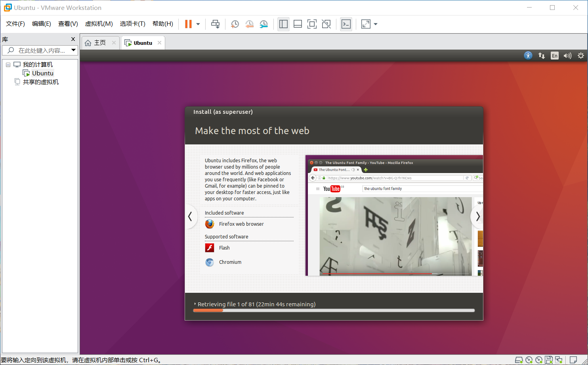Open the 编辑(E) menu
Viewport: 588px width, 365px height.
tap(42, 24)
